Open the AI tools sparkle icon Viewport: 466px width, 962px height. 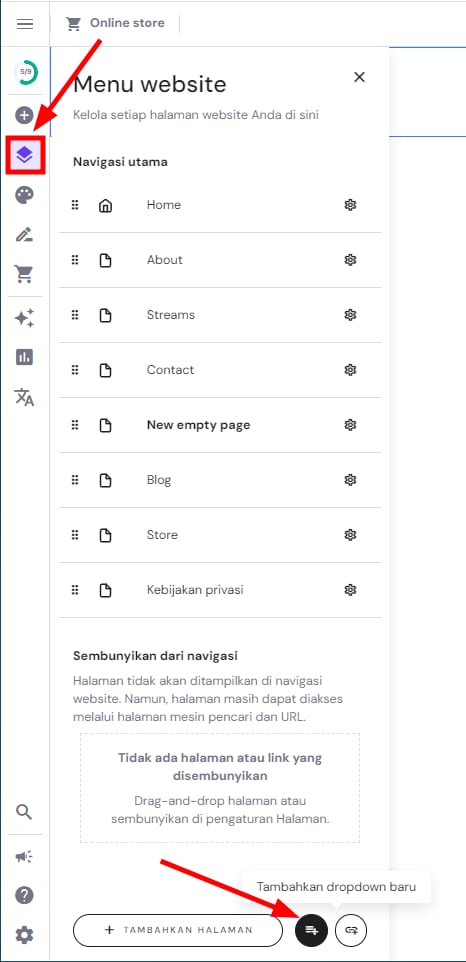click(25, 318)
